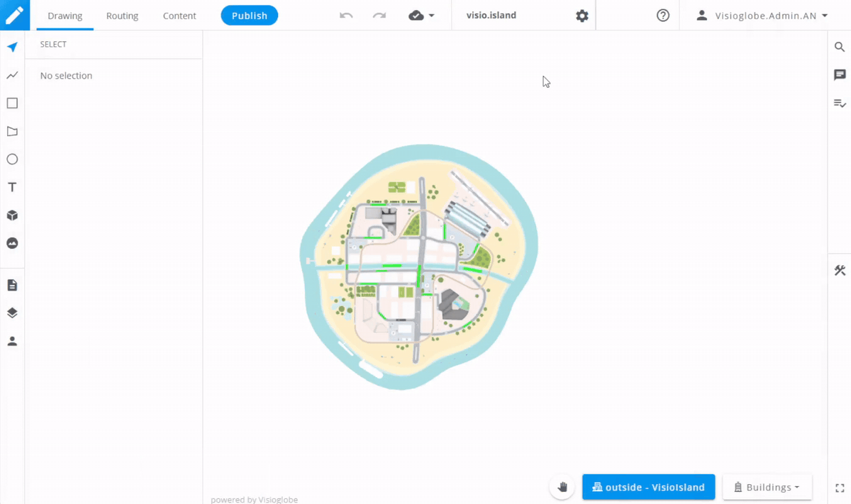Expand the Buildings dropdown
851x504 pixels.
767,487
